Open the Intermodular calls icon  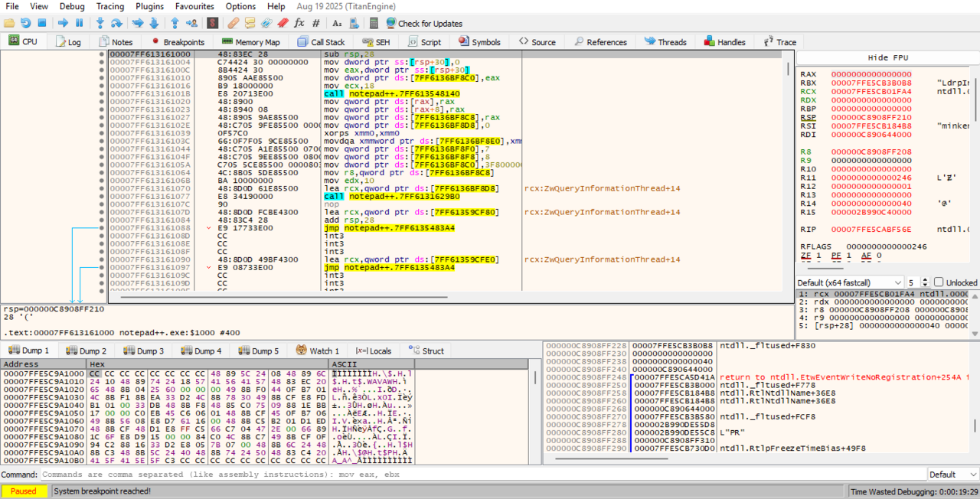click(353, 23)
